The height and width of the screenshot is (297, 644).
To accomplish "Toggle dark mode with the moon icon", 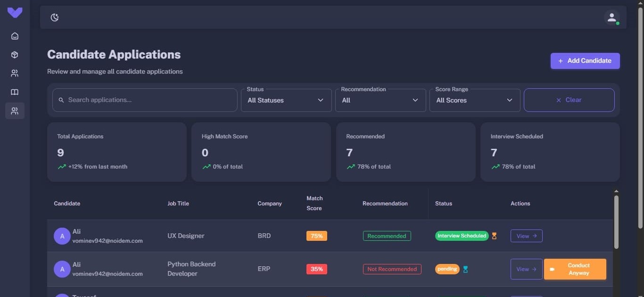I will tap(55, 17).
